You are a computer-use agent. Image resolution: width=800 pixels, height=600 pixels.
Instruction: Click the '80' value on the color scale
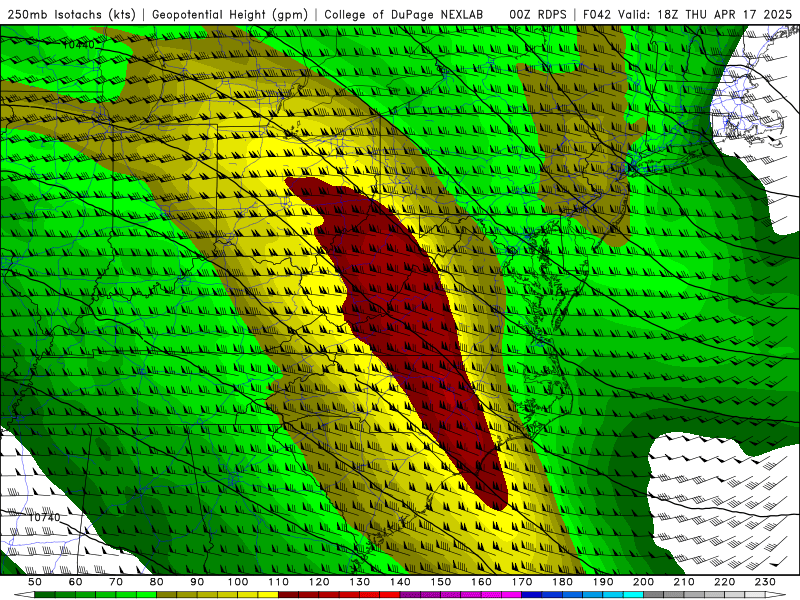click(157, 582)
